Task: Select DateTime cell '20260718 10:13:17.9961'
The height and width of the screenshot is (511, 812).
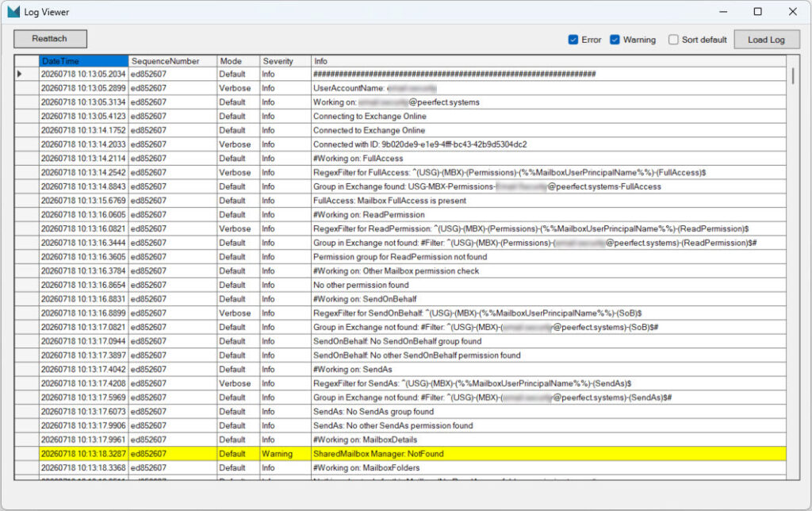Action: tap(83, 440)
